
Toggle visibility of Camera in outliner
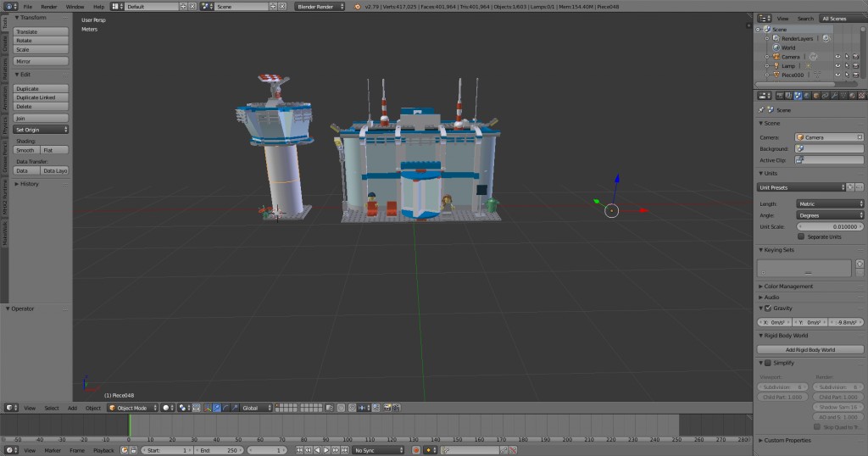point(837,57)
